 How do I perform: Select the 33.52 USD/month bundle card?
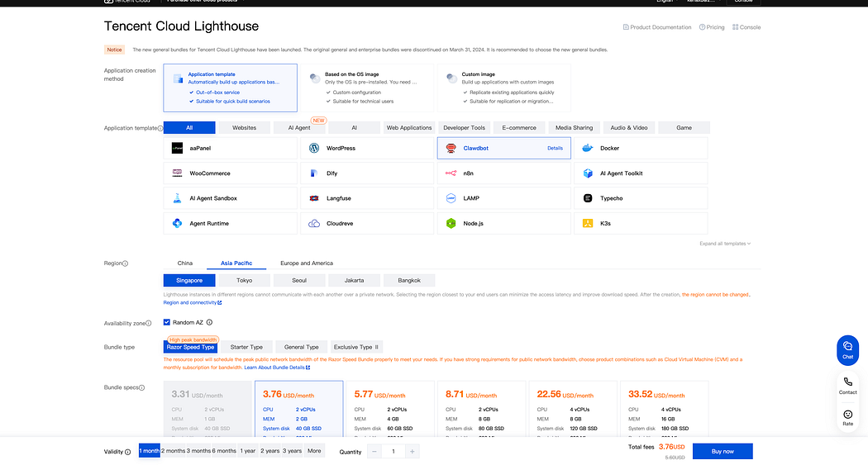pos(664,409)
